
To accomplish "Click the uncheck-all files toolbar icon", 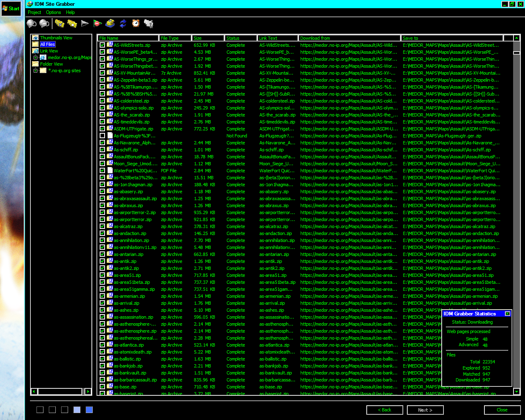I will click(72, 23).
